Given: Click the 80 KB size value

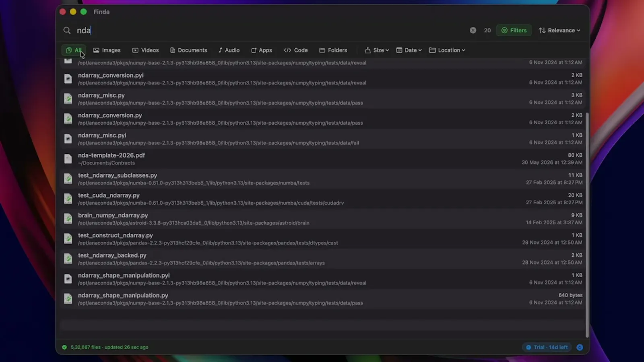Looking at the screenshot, I should tap(575, 155).
